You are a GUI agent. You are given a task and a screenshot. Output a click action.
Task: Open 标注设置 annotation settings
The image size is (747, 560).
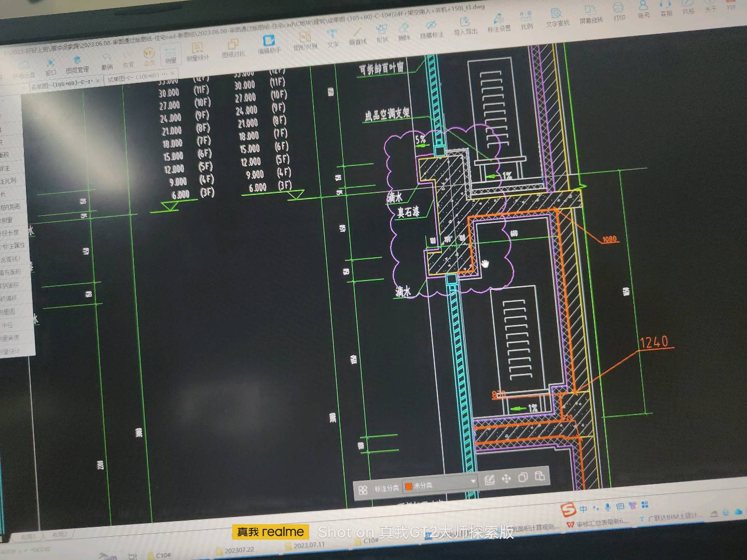click(x=499, y=23)
